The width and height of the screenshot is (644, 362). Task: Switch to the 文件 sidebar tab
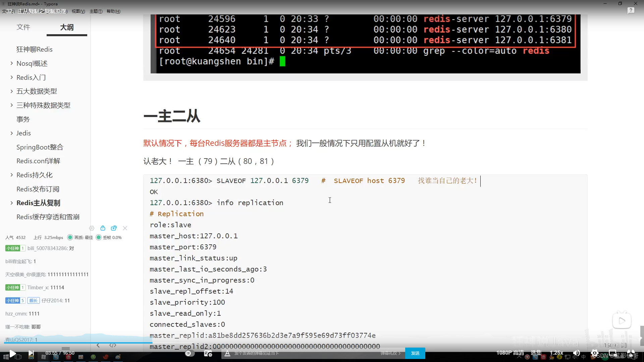(23, 27)
